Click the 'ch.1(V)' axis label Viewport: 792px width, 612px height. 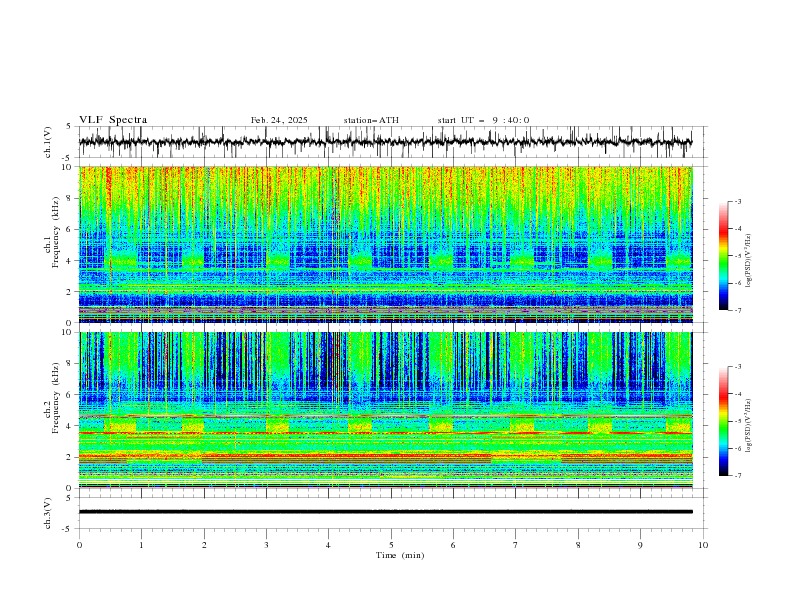click(x=48, y=142)
